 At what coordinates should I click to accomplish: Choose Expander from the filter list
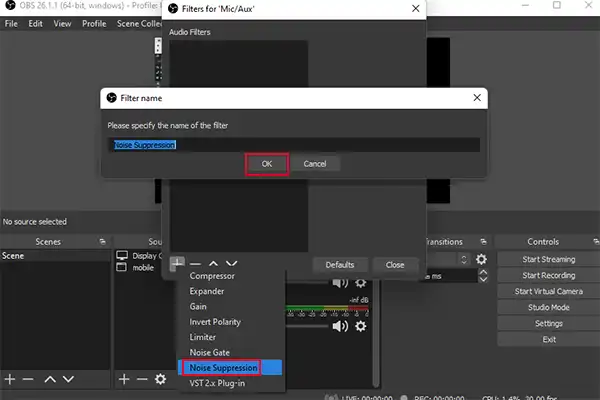pos(207,291)
